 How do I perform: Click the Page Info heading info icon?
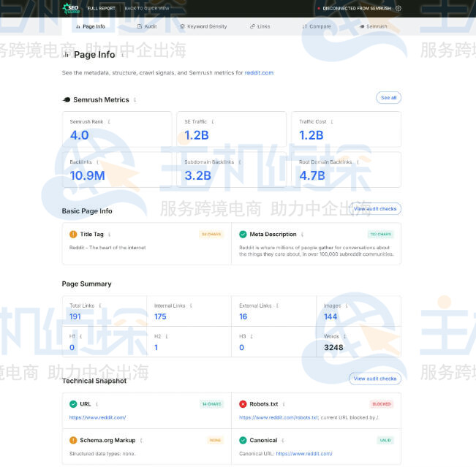(123, 55)
